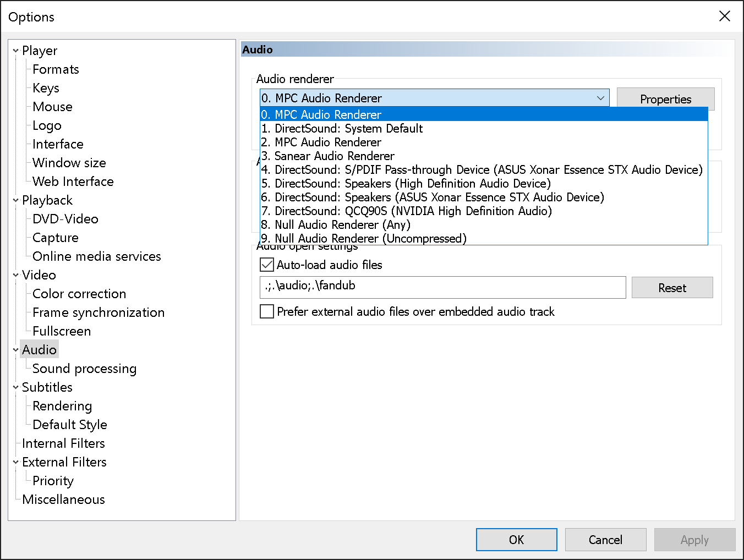Select Speakers (ASUS Xonar Essence STX)

pos(484,197)
